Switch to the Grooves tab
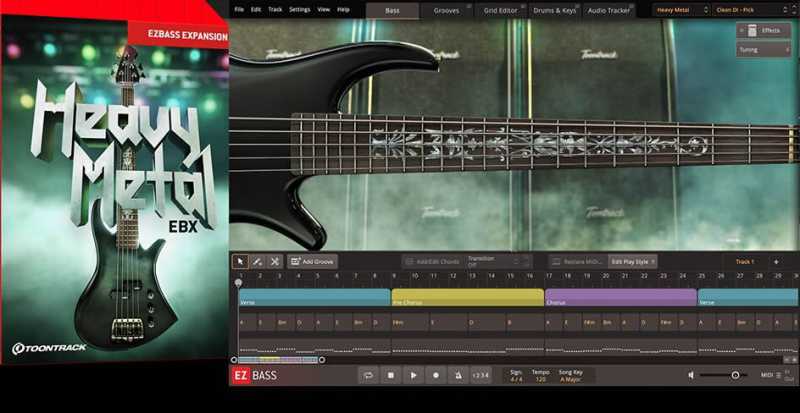 point(446,10)
